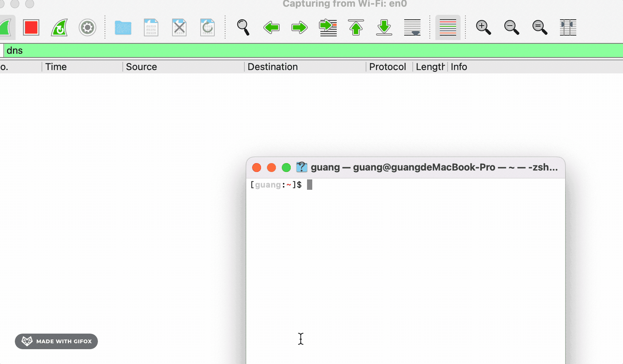Sort packets by Time column

tap(82, 67)
